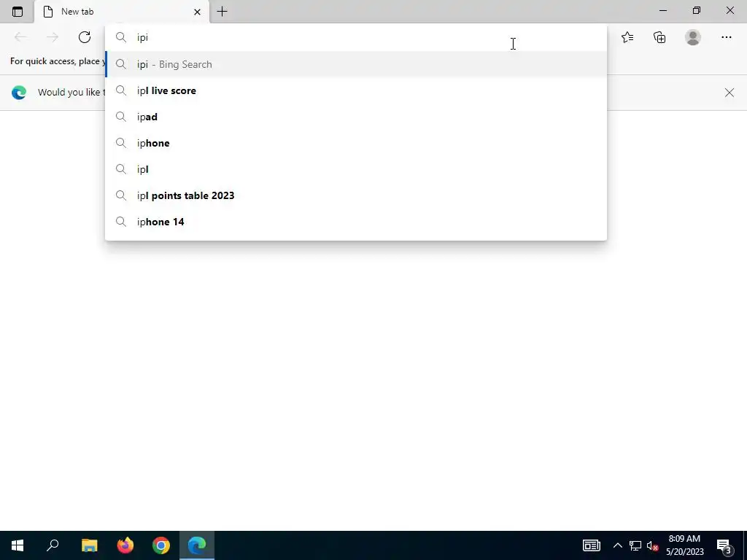Viewport: 747px width, 560px height.
Task: Select 'ipi - Bing Search' suggestion
Action: pos(356,64)
